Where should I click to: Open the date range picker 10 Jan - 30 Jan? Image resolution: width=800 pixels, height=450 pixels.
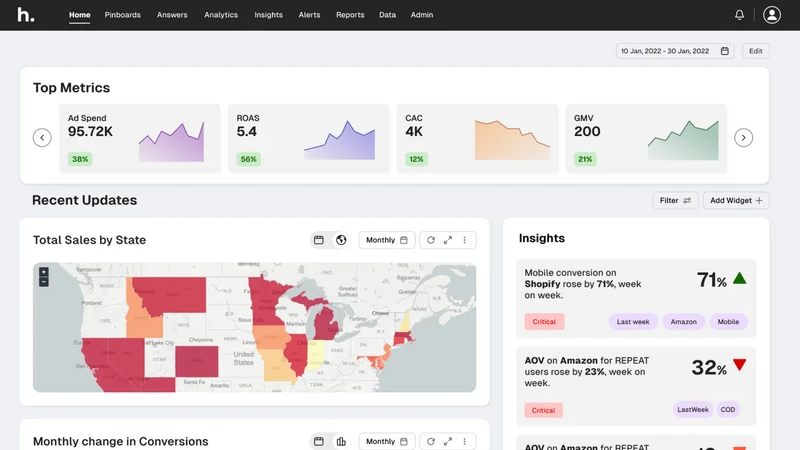pos(674,51)
